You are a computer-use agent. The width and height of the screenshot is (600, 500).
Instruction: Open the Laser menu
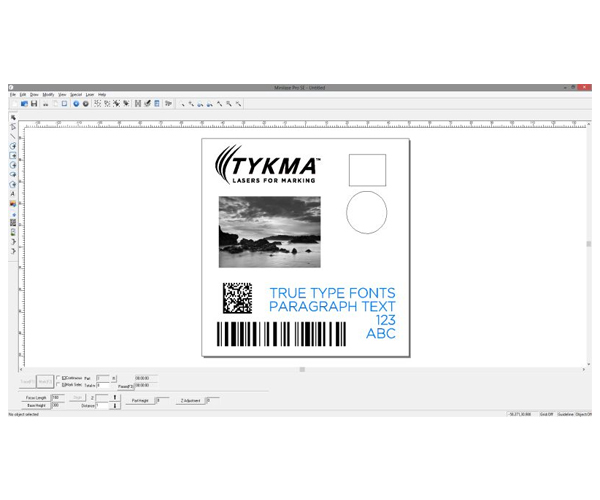[89, 94]
